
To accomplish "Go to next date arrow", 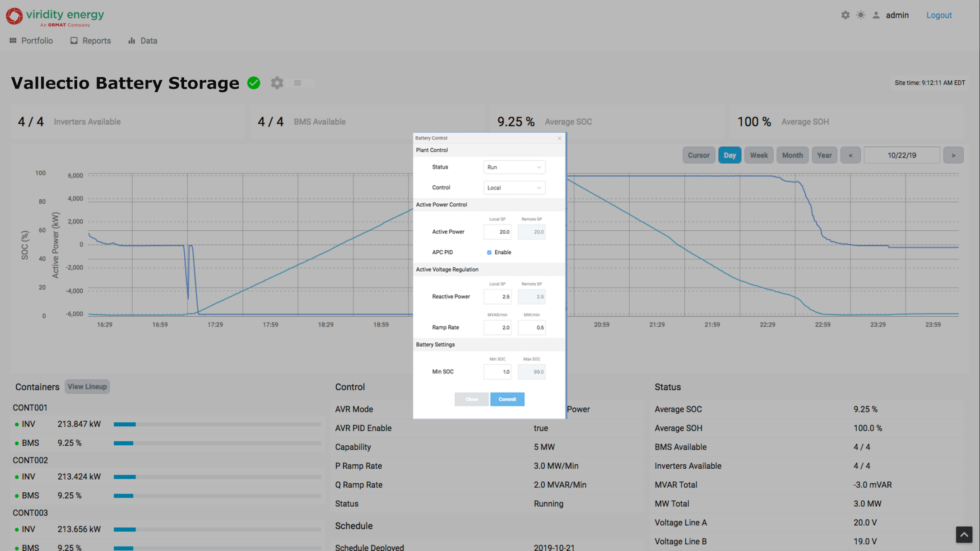I will 953,155.
